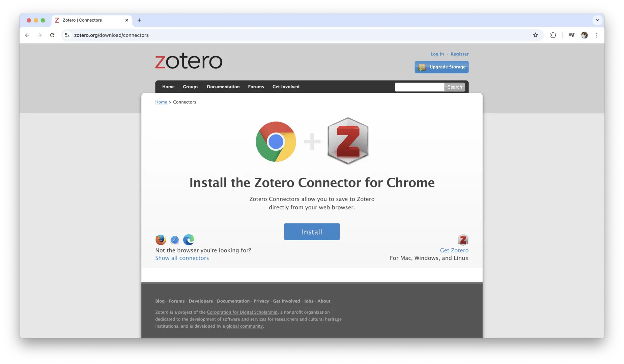Reload the page

[x=52, y=35]
